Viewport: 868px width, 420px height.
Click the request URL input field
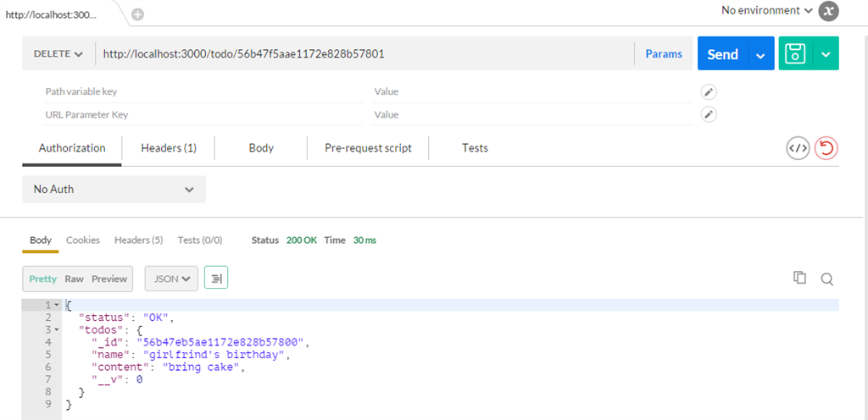click(364, 54)
